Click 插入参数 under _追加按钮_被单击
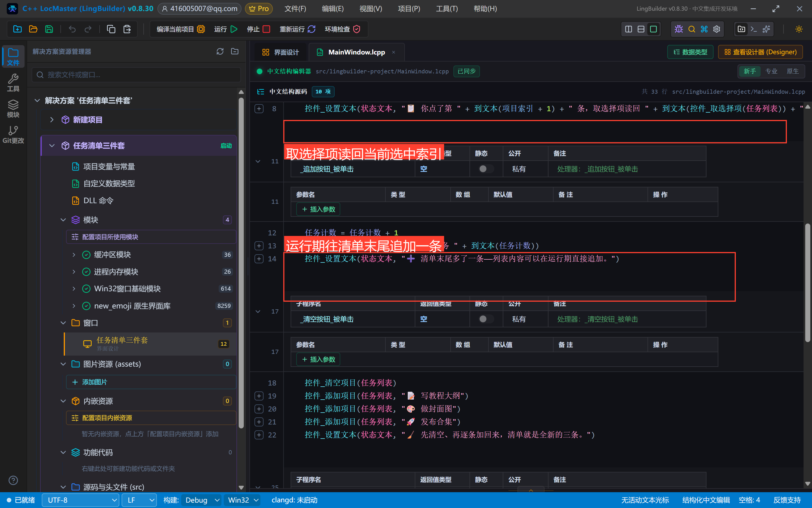 [x=318, y=209]
